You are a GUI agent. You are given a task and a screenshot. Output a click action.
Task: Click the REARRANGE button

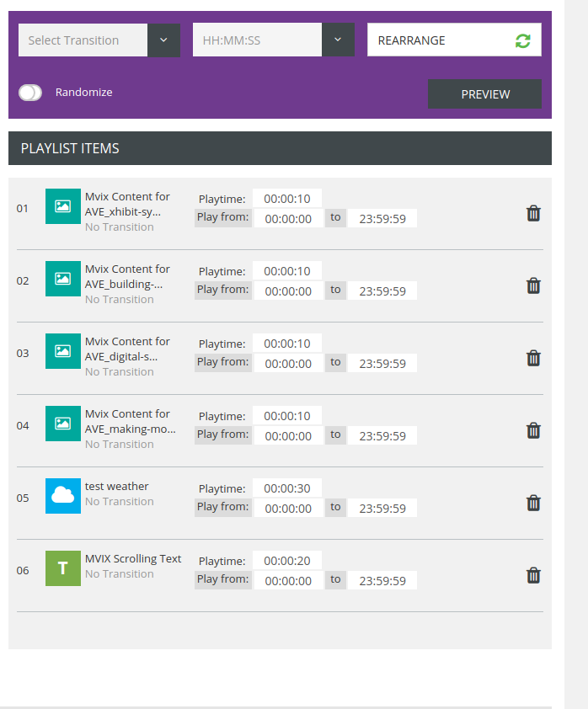(x=454, y=40)
